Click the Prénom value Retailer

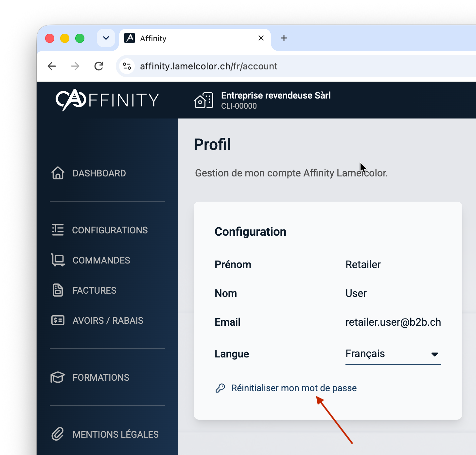tap(363, 264)
